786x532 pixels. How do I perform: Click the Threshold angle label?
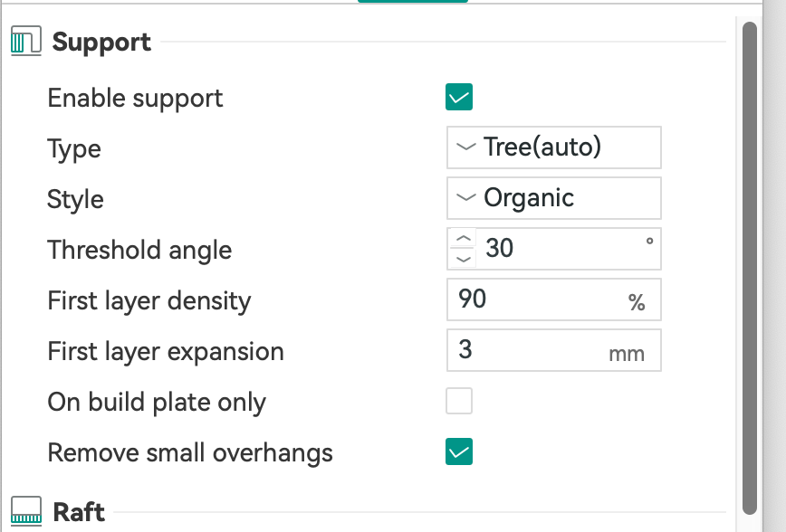click(139, 250)
